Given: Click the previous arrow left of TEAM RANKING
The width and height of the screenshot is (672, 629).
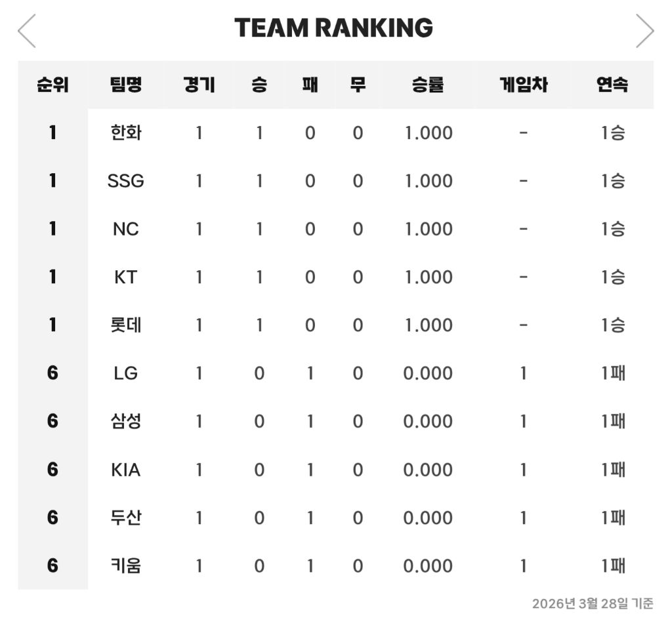Looking at the screenshot, I should (x=27, y=31).
